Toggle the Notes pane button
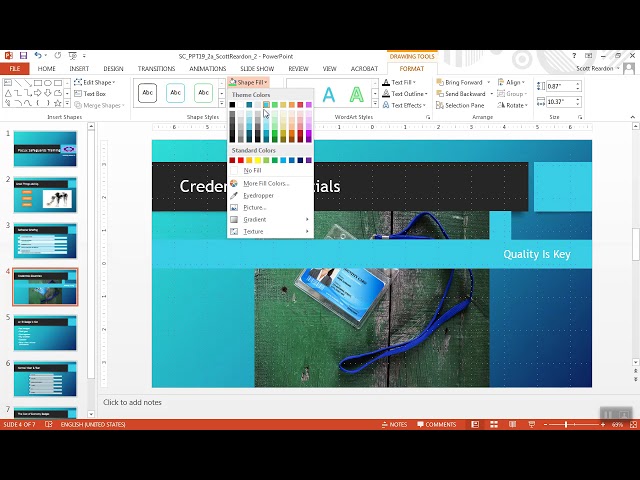Viewport: 640px width, 480px height. [x=394, y=424]
